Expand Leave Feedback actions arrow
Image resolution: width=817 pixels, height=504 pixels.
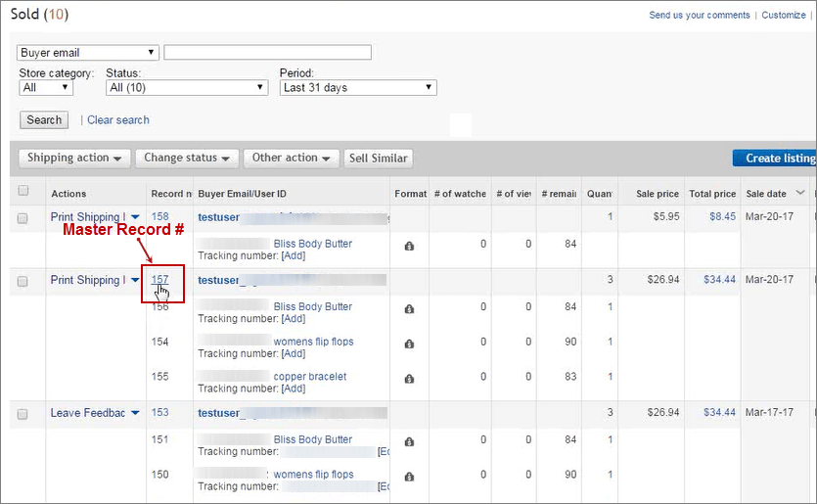(x=135, y=413)
